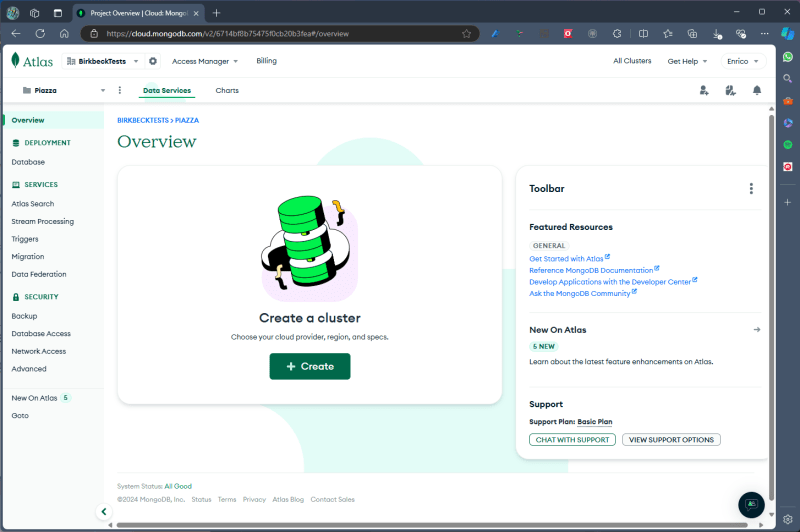Image resolution: width=800 pixels, height=532 pixels.
Task: Click the browser address bar
Action: click(281, 34)
